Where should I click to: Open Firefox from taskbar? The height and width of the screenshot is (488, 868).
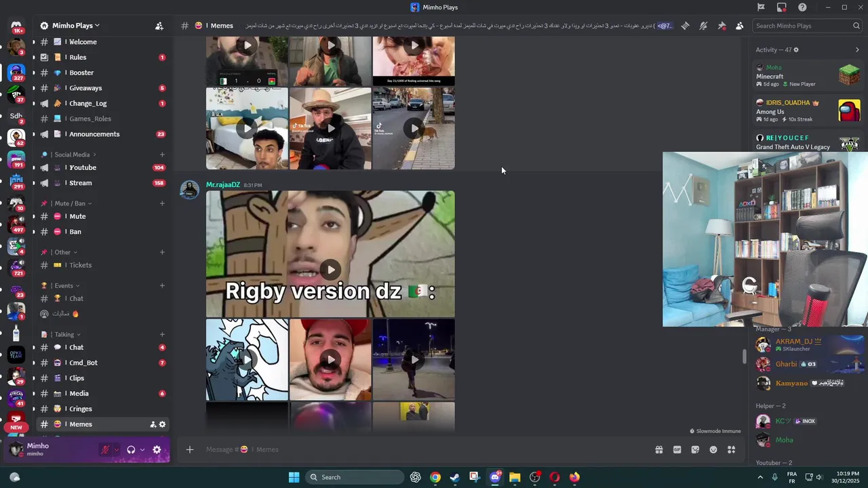click(574, 477)
